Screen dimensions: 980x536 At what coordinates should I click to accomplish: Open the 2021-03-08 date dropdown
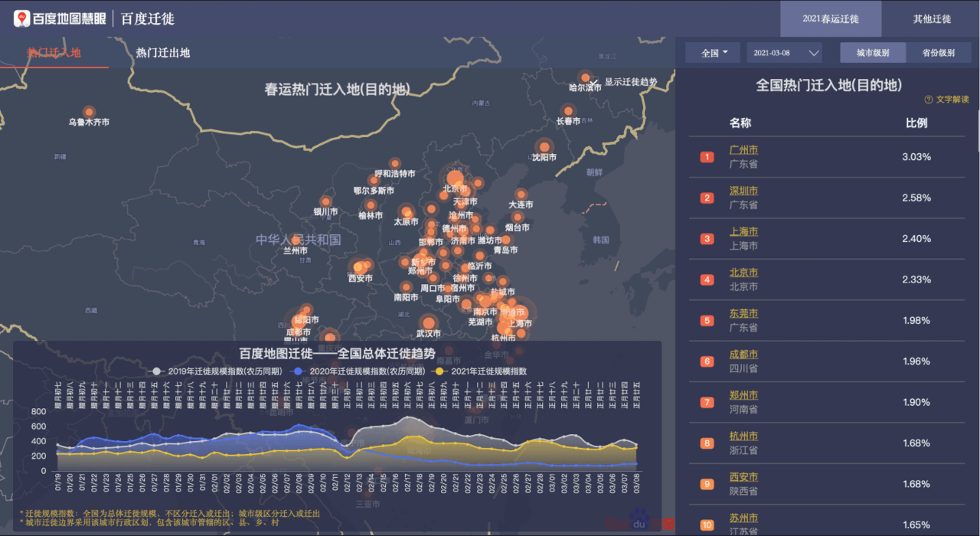[x=785, y=53]
